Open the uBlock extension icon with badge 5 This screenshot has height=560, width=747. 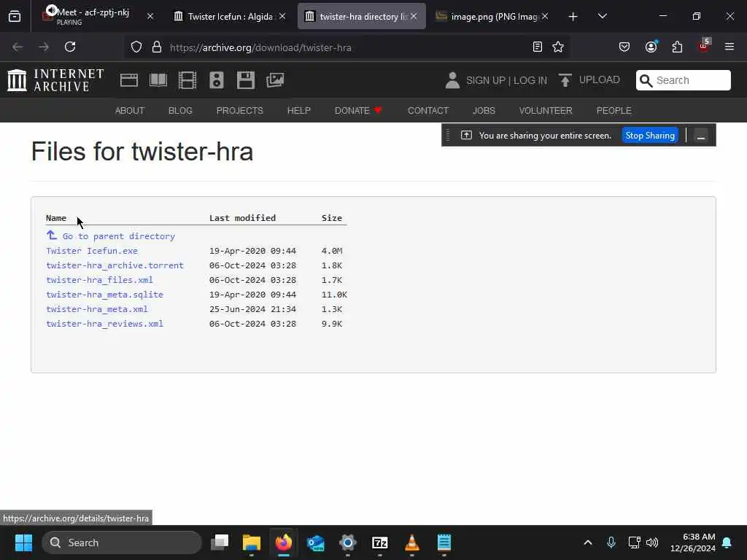coord(704,46)
